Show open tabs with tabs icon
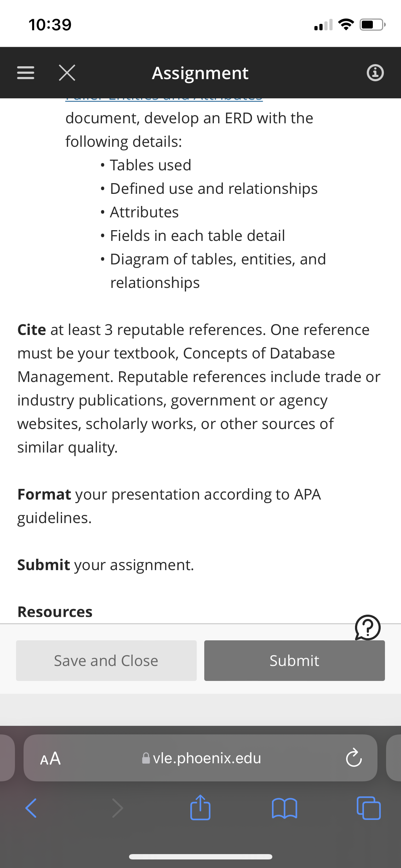 369,808
